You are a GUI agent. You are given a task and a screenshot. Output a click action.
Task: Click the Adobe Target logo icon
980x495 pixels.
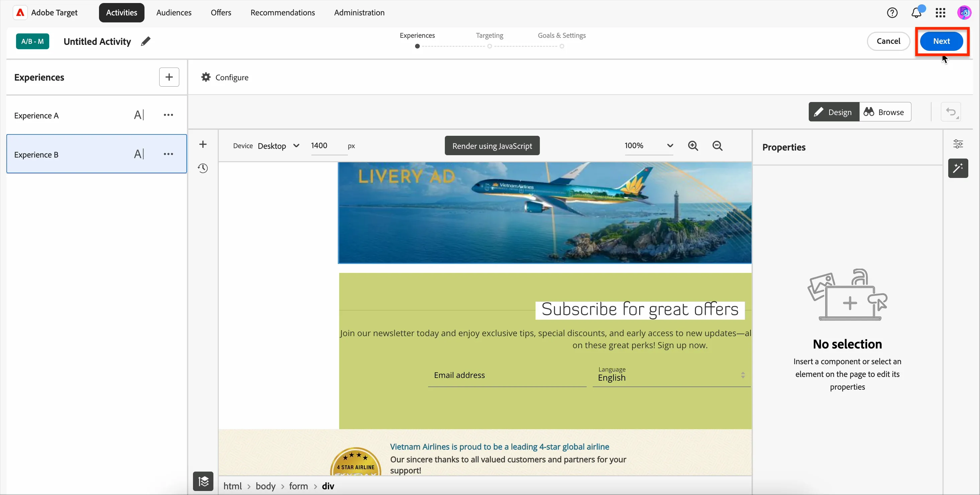[20, 13]
